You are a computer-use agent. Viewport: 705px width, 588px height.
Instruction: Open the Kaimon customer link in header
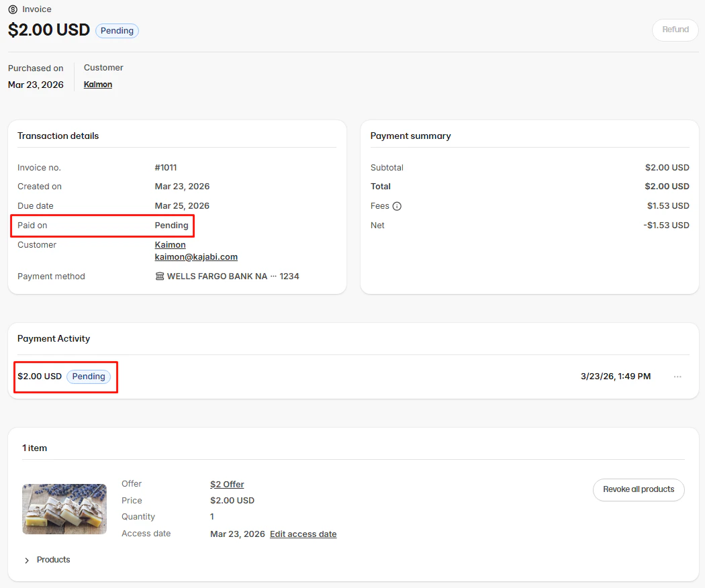(98, 85)
